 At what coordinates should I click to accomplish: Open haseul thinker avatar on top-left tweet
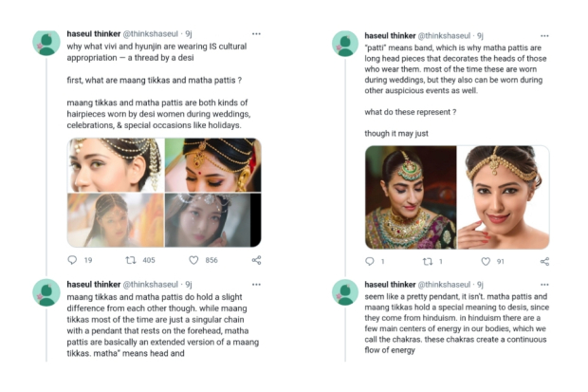[46, 43]
